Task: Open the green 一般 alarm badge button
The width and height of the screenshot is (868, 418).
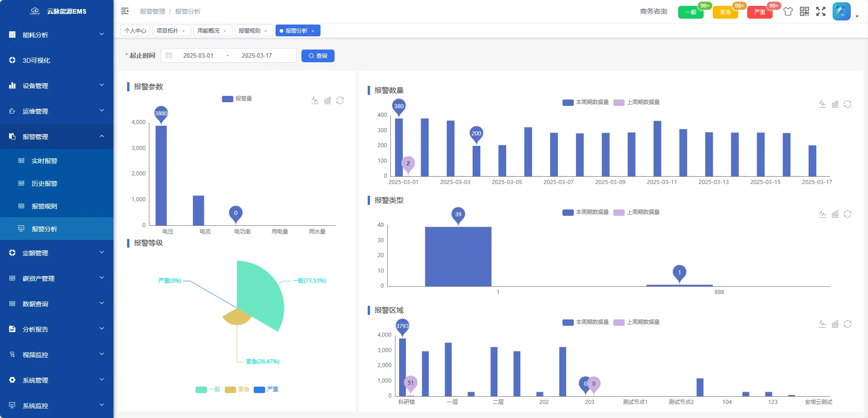Action: coord(691,12)
